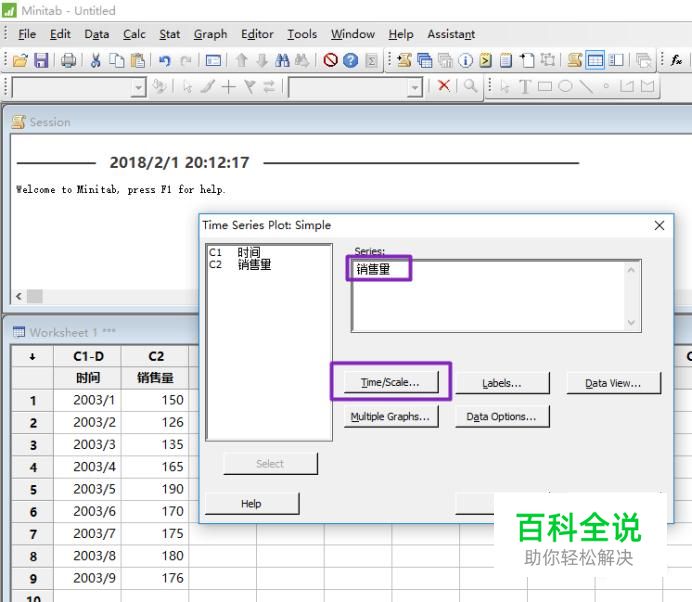
Task: Select the Text T graph annotation tool
Action: 525,87
